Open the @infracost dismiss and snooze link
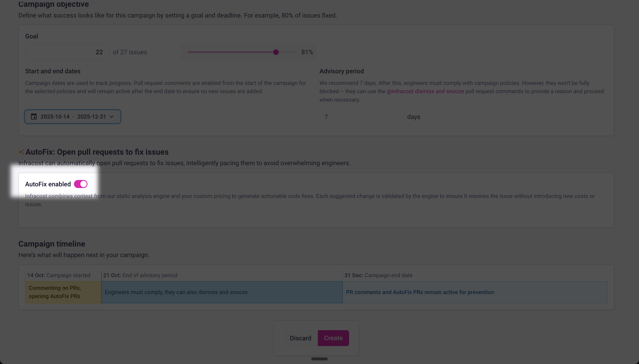 (x=425, y=91)
